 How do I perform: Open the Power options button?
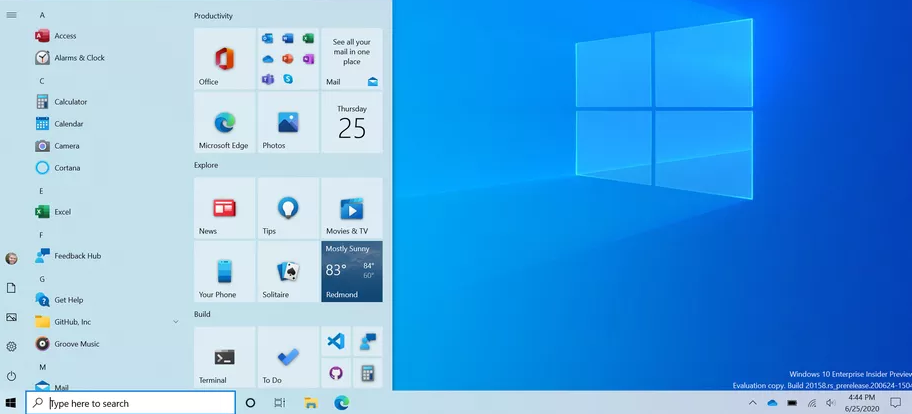11,376
